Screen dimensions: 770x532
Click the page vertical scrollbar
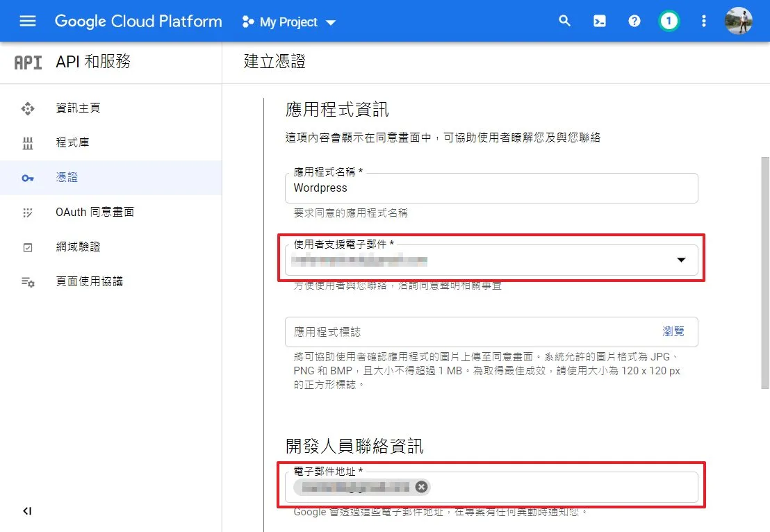[x=765, y=272]
